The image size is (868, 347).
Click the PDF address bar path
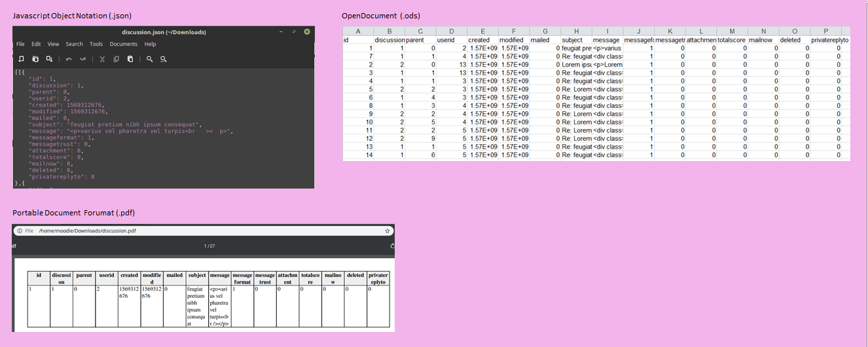(87, 230)
